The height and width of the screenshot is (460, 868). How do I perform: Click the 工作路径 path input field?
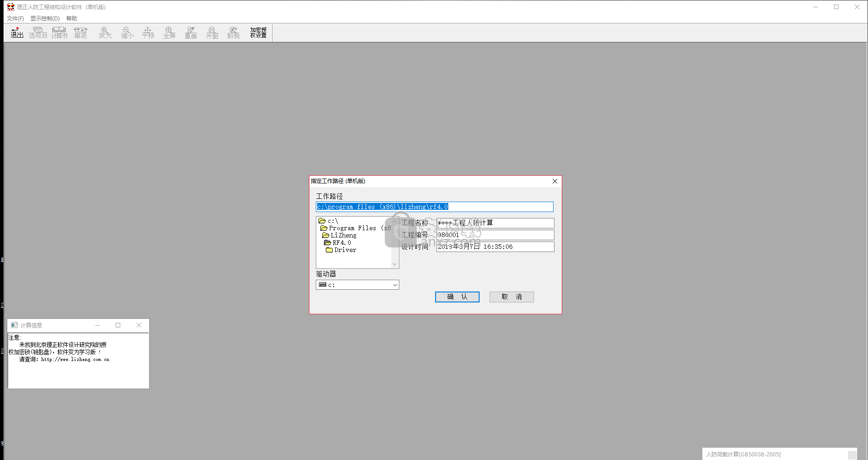pos(434,207)
